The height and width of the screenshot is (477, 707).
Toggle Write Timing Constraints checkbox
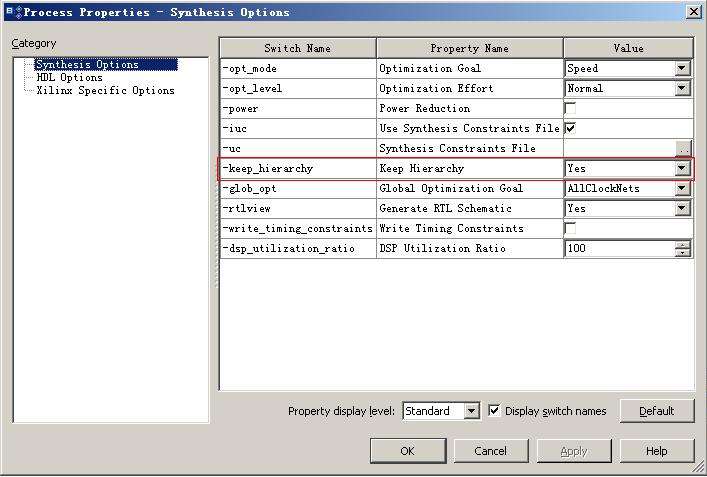point(570,228)
